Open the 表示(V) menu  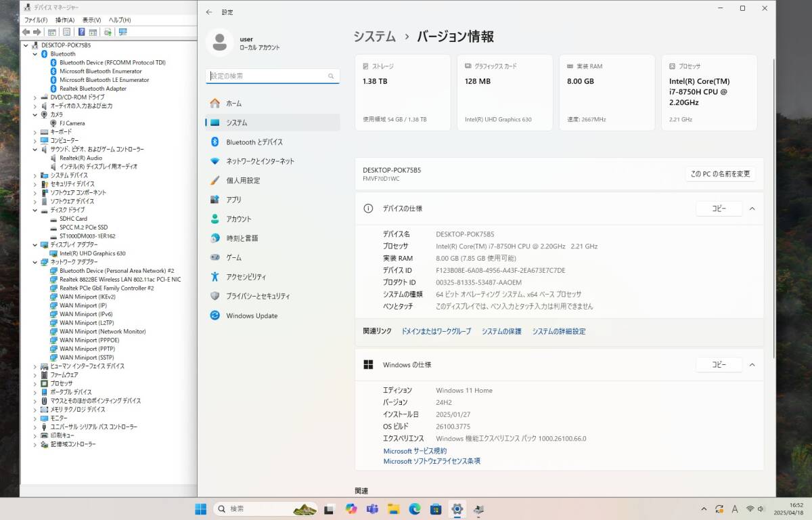coord(91,20)
